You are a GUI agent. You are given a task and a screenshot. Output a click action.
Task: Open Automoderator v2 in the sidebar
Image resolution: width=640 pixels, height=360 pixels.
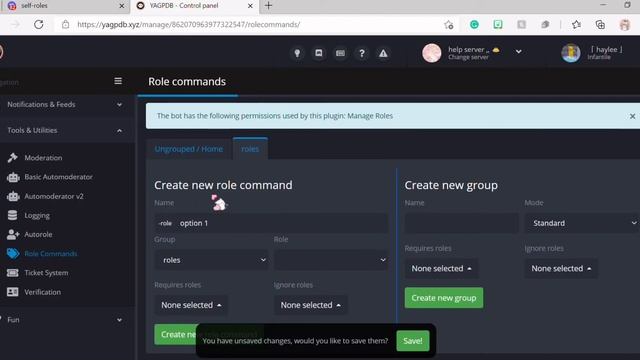point(54,196)
